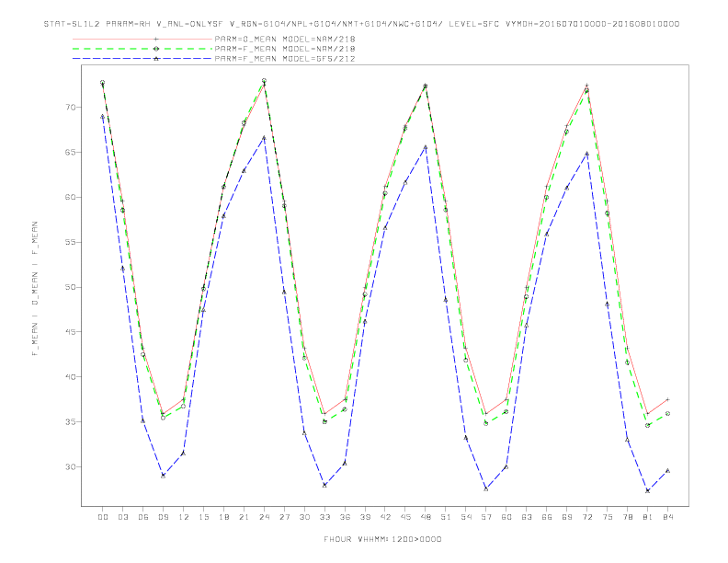This screenshot has height=563, width=728.
Task: Click x-axis tick label 03
Action: pyautogui.click(x=123, y=517)
